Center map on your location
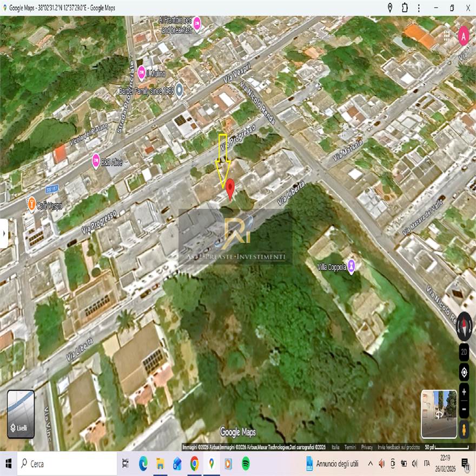 click(x=464, y=372)
